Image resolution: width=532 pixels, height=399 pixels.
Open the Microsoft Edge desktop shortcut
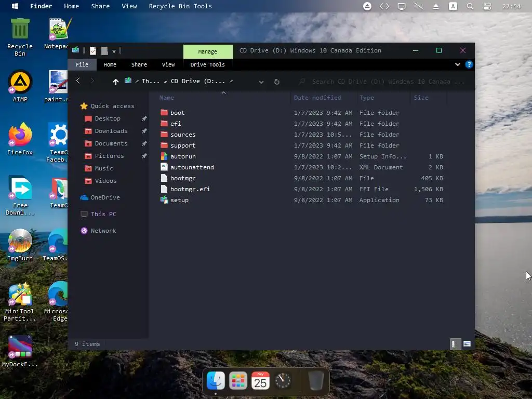coord(58,302)
